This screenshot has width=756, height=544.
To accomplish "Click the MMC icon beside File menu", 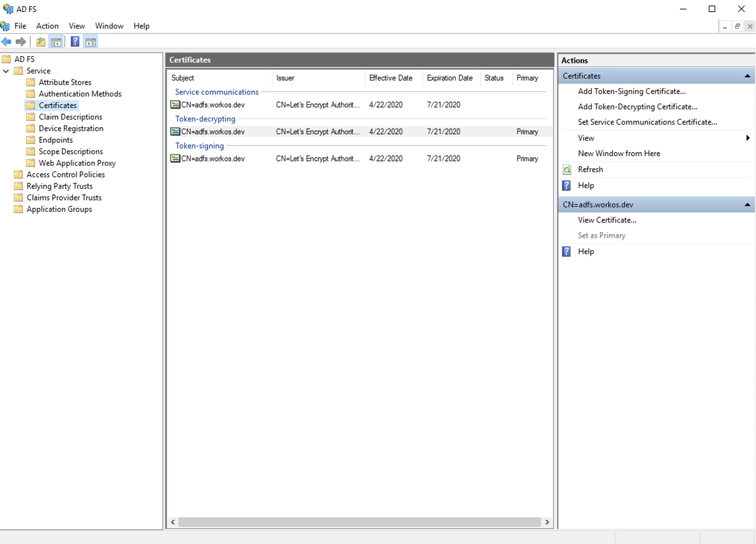I will (5, 26).
